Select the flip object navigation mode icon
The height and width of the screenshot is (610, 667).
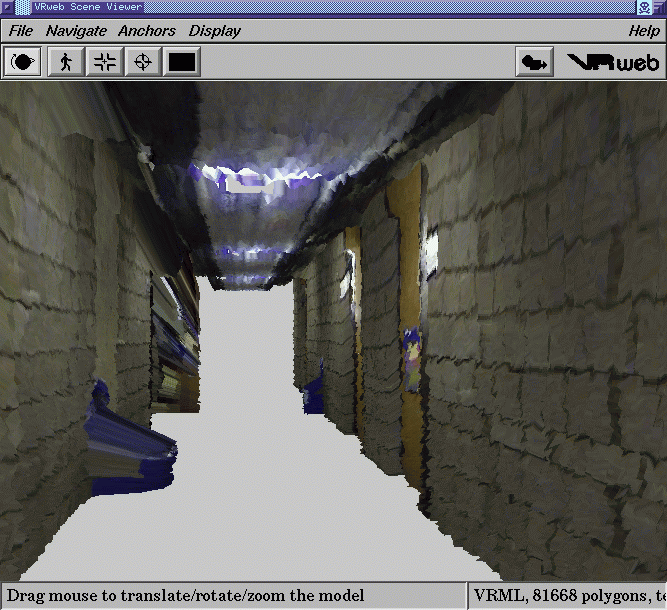(x=23, y=62)
